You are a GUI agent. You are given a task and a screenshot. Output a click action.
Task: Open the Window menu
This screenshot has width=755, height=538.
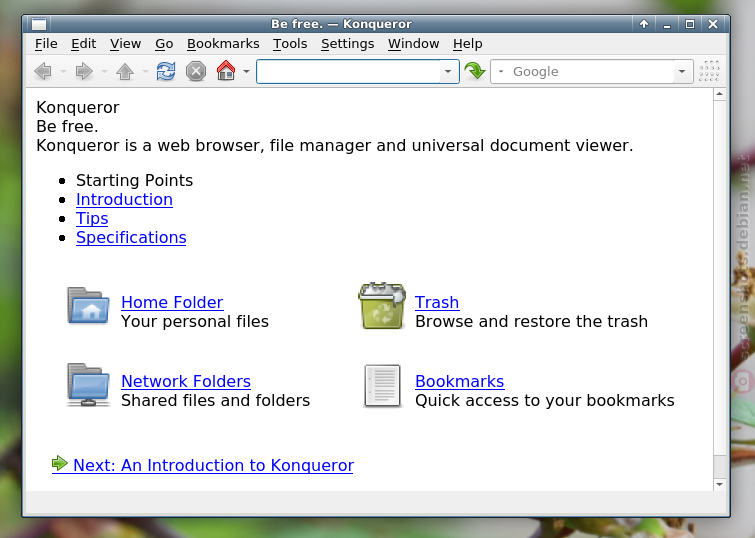413,44
